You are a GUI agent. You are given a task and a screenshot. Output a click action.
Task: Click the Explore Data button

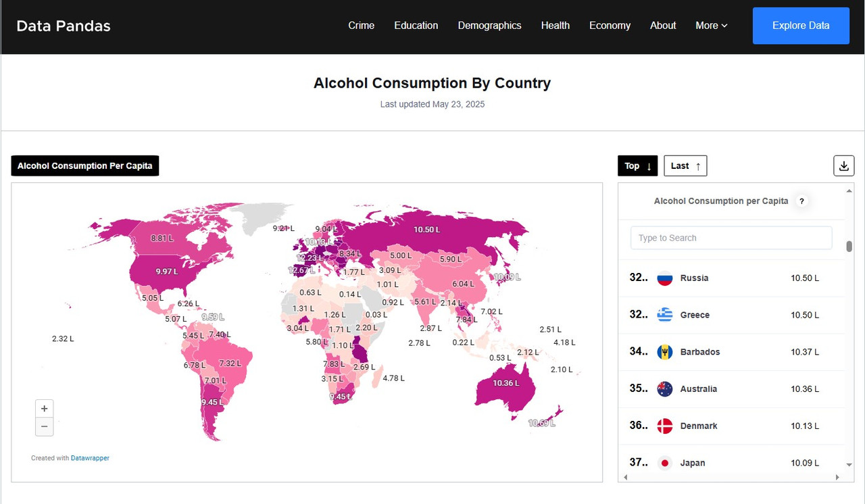[801, 26]
